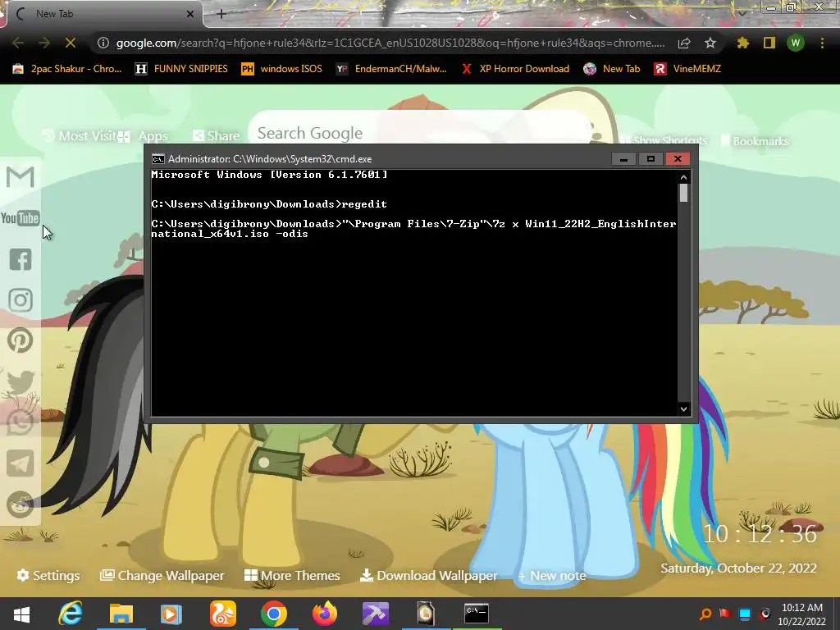This screenshot has height=630, width=840.
Task: Open Apps menu on new tab page
Action: pos(143,136)
